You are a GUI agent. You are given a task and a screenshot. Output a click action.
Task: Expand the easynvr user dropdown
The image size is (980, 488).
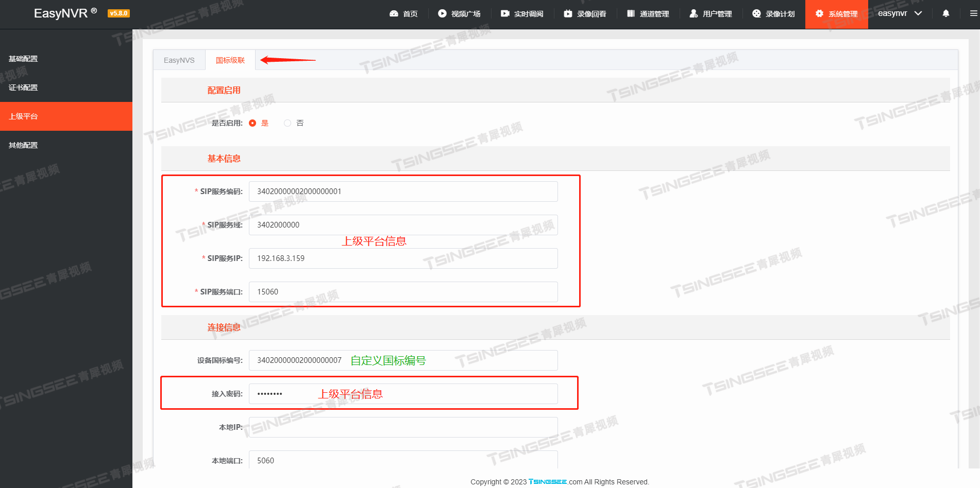tap(900, 14)
